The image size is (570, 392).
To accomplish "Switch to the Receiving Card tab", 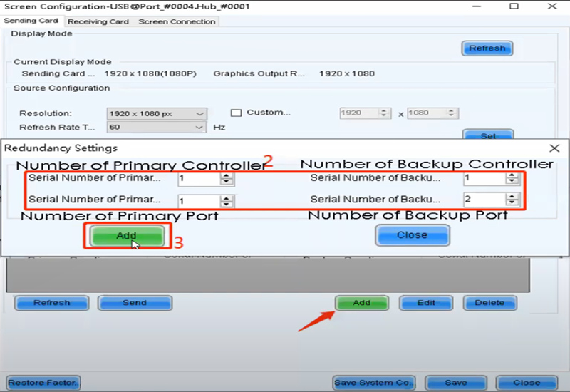I will pyautogui.click(x=98, y=21).
